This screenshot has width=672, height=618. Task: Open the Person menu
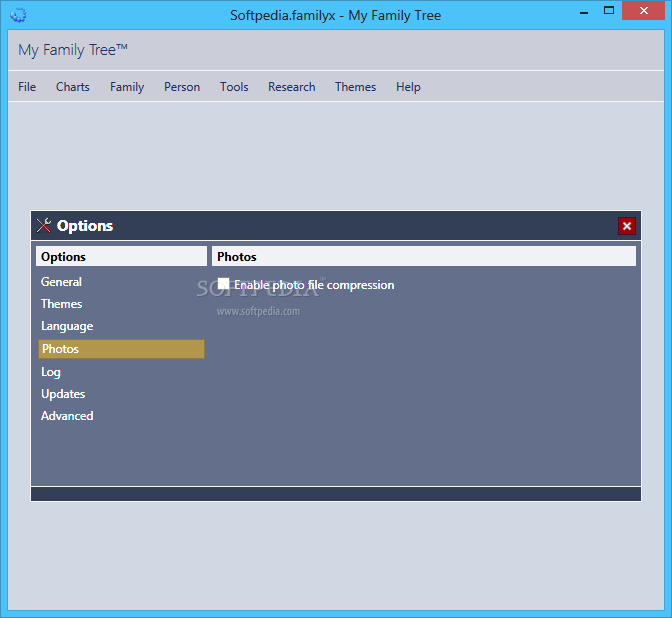(x=182, y=87)
